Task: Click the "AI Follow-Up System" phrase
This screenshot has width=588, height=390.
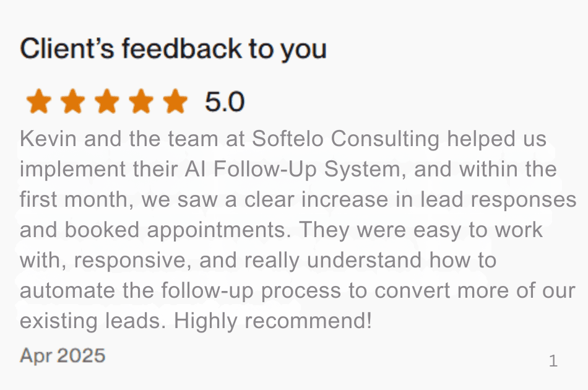Action: (x=279, y=169)
